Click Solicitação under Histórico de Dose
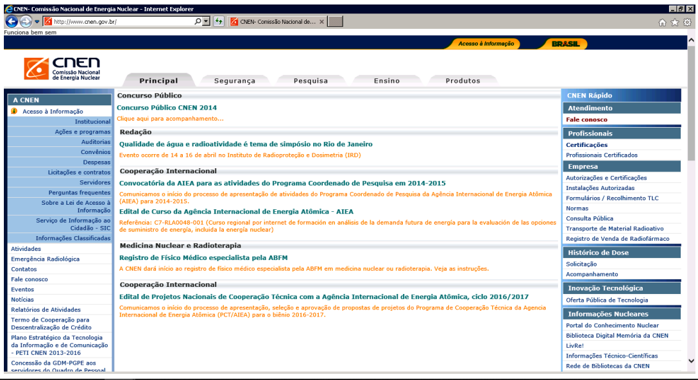 (581, 264)
